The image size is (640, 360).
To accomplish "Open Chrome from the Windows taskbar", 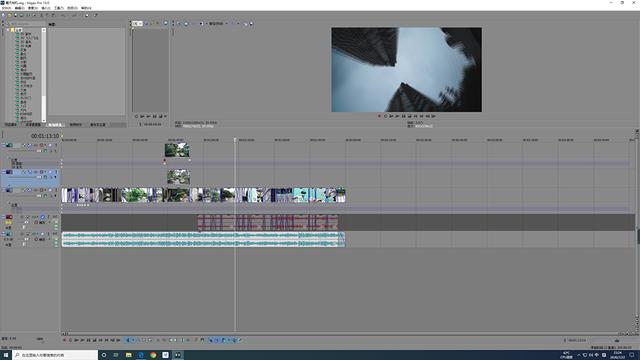I will coord(153,355).
